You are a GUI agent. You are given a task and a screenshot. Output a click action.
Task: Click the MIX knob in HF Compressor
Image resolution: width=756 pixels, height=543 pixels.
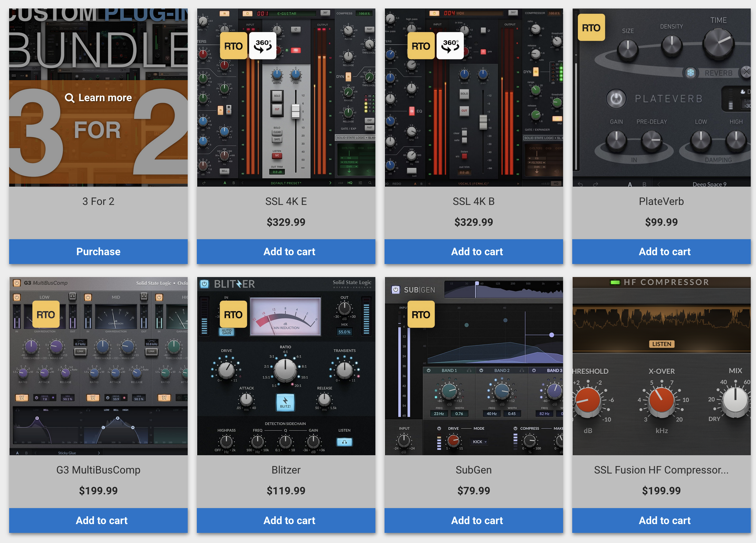(735, 400)
